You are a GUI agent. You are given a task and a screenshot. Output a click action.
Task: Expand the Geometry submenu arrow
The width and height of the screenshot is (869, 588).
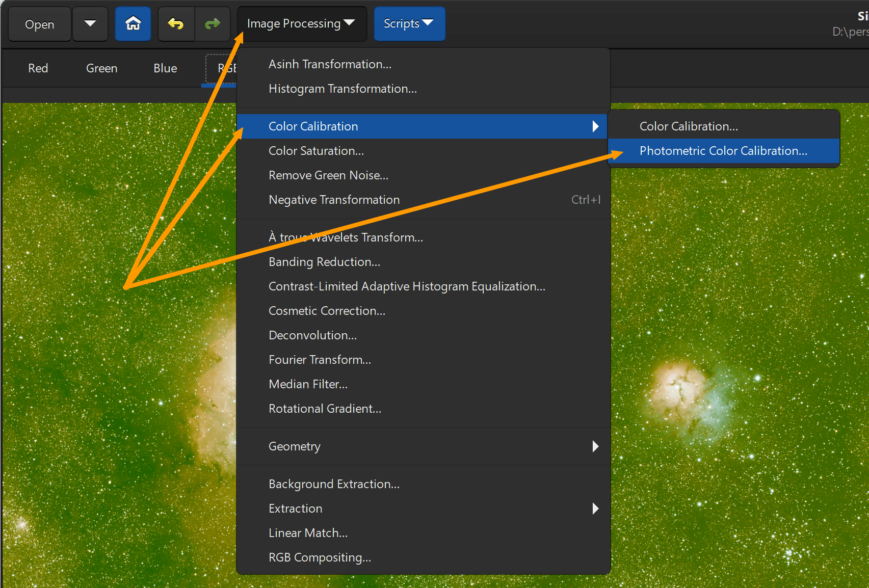[595, 446]
